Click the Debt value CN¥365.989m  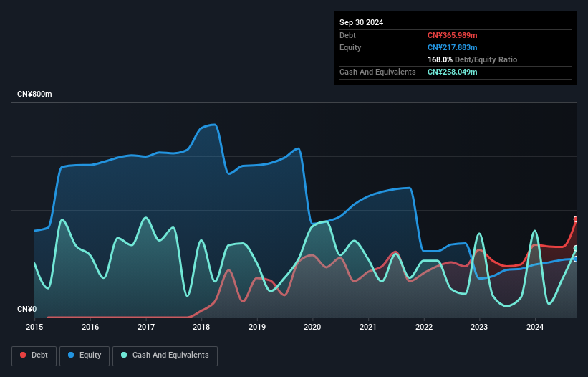click(452, 35)
